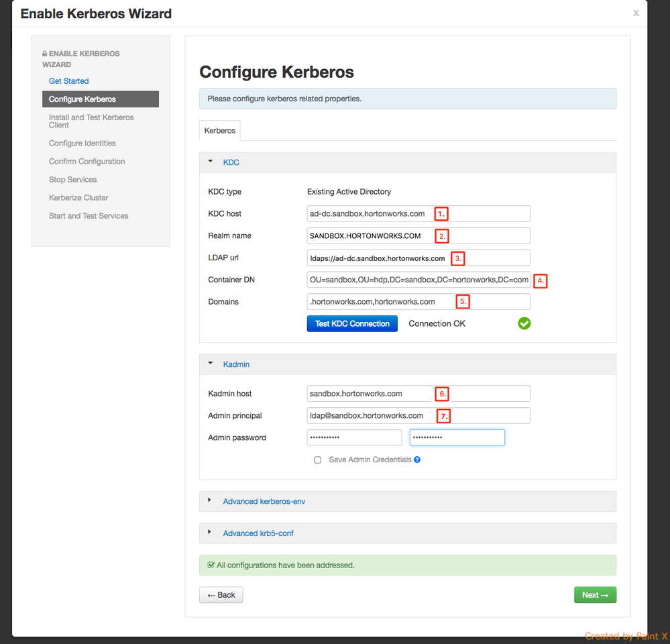Screen dimensions: 670x644
Task: Select the Kerberos tab
Action: click(219, 130)
